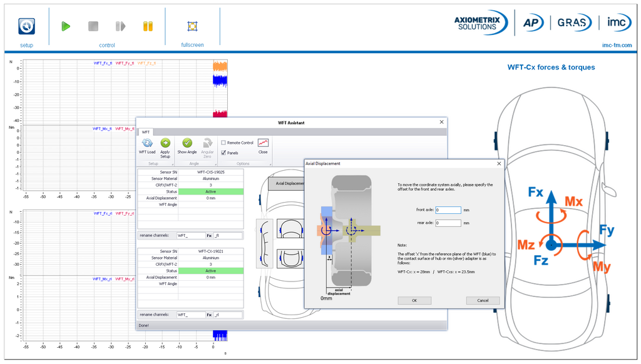Click the WFT_Fy_fl legend label
The image size is (641, 364).
coord(125,63)
